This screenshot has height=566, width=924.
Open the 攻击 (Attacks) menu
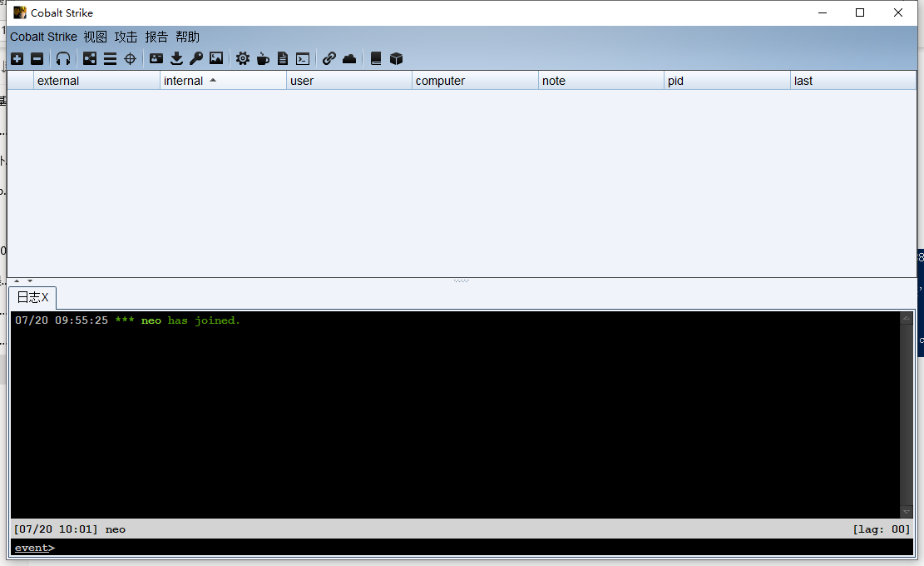tap(126, 37)
